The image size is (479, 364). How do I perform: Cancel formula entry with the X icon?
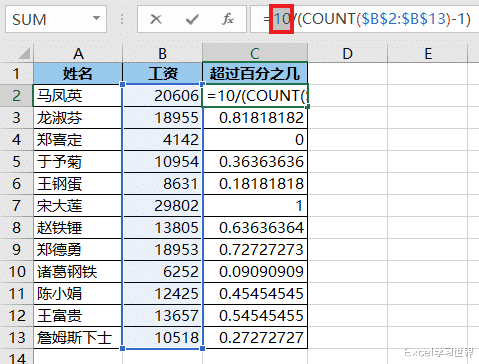point(156,19)
